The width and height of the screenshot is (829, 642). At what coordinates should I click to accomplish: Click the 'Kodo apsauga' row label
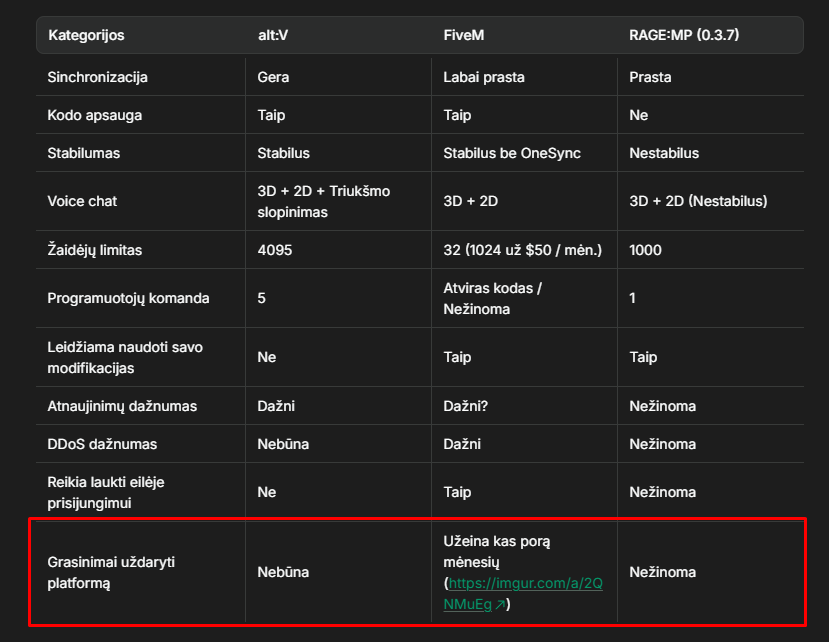[x=95, y=115]
